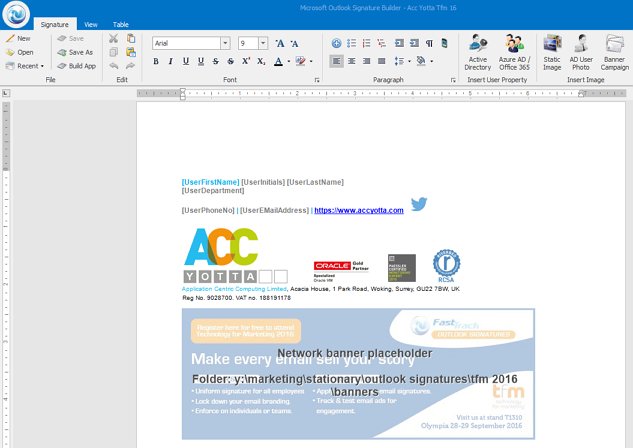
Task: Switch to the Table tab
Action: click(121, 25)
